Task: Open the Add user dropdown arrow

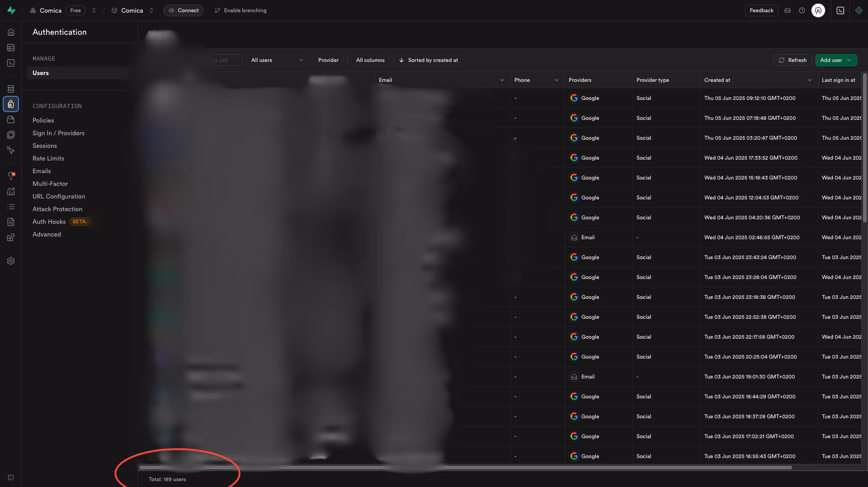Action: [849, 60]
